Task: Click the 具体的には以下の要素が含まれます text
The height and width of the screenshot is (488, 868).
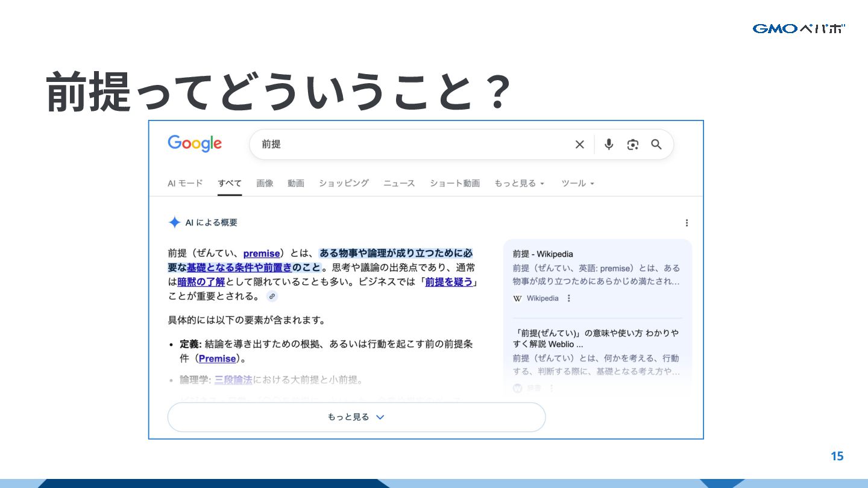Action: coord(247,320)
